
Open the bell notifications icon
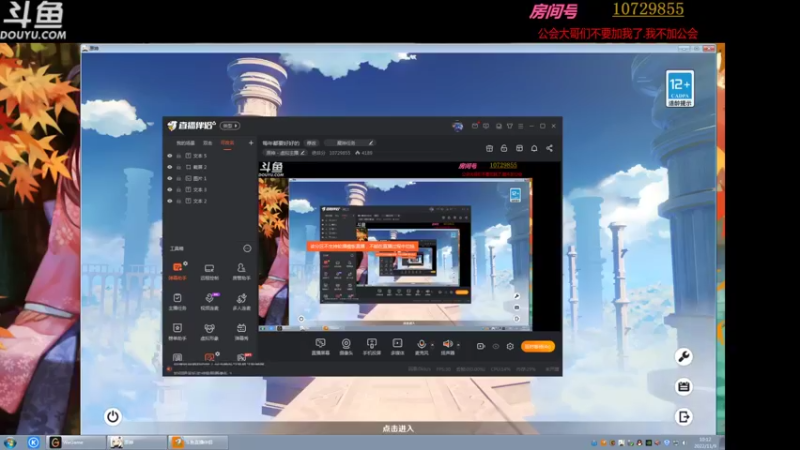pyautogui.click(x=534, y=148)
